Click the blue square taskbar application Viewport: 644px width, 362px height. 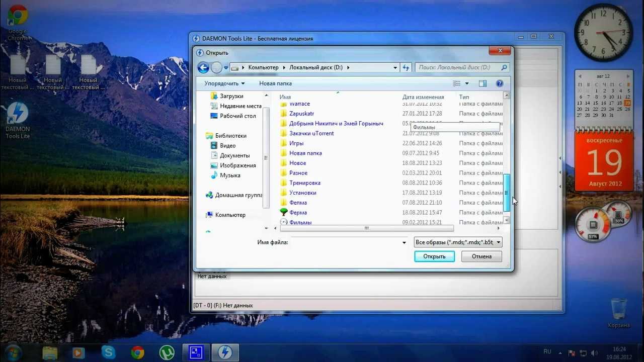(x=195, y=352)
